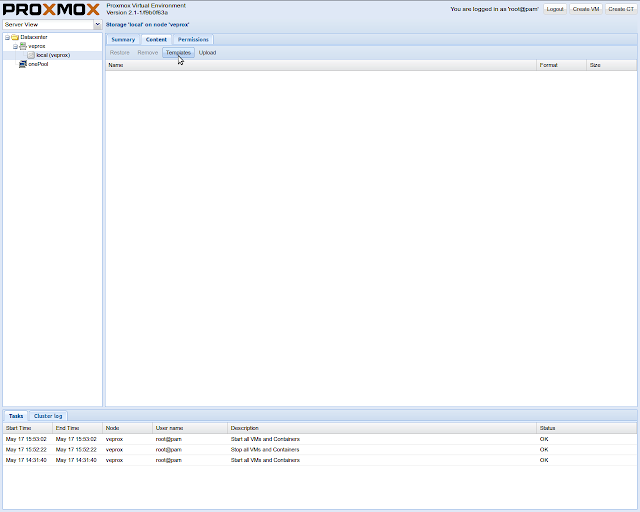640x512 pixels.
Task: Click the Server View input field
Action: [x=48, y=24]
